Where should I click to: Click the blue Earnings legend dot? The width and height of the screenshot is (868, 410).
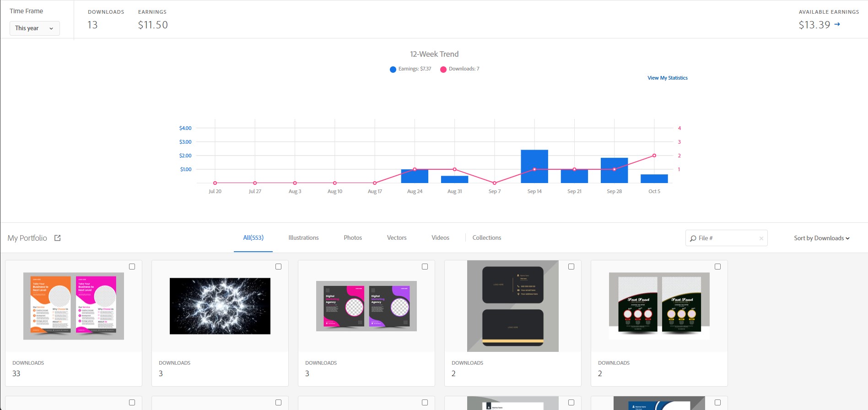point(393,70)
